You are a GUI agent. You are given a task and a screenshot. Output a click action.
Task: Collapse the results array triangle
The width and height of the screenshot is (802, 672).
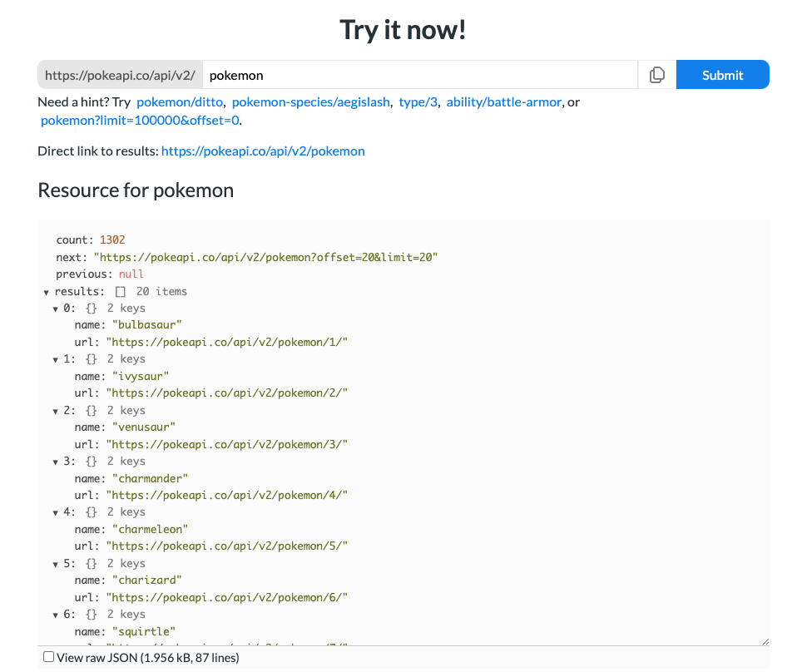[46, 293]
